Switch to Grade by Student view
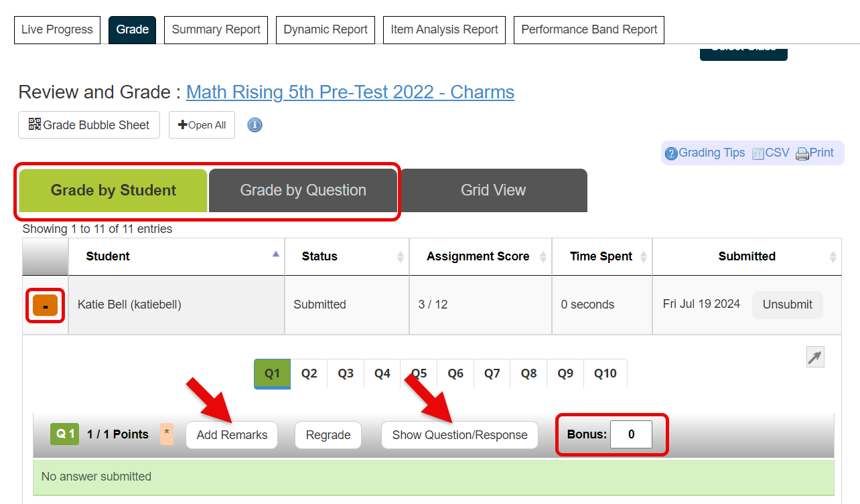860x504 pixels. tap(113, 191)
